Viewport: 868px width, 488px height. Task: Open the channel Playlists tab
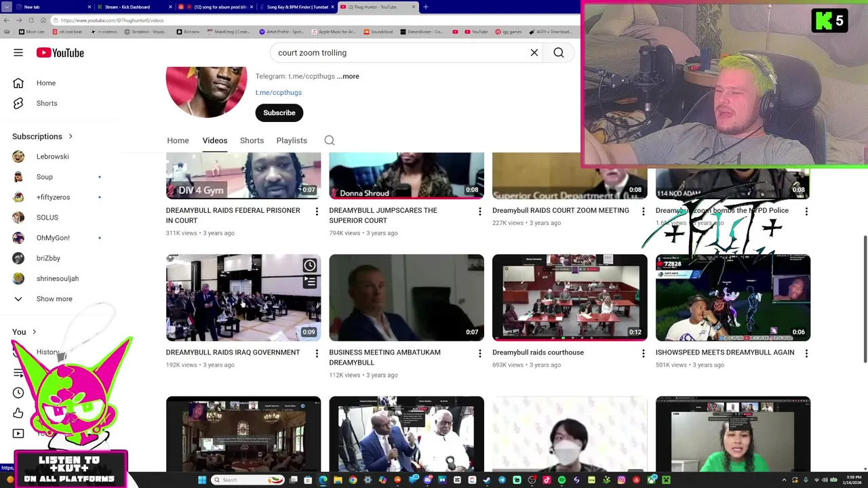pos(292,140)
